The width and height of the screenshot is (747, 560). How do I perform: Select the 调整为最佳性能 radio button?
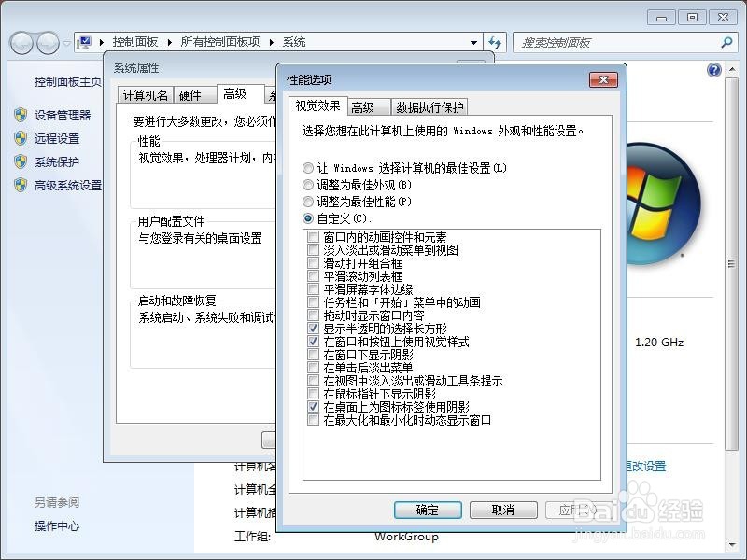[x=308, y=202]
